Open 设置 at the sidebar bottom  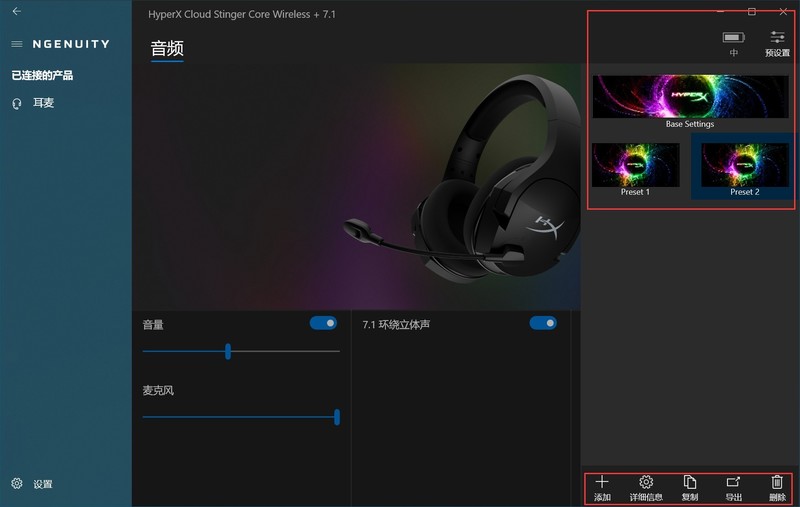coord(32,484)
